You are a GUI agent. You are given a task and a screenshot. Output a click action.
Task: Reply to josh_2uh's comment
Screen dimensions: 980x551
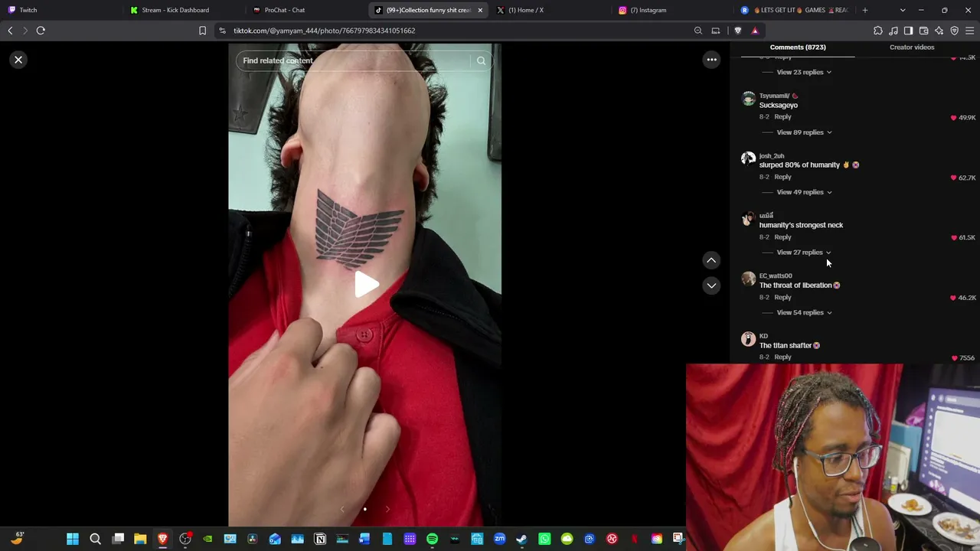coord(782,177)
